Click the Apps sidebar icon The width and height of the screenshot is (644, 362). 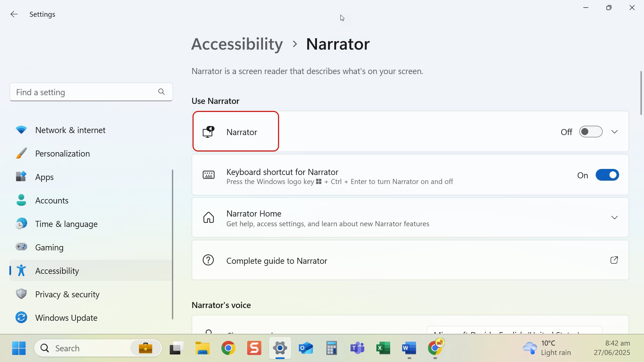[x=21, y=177]
